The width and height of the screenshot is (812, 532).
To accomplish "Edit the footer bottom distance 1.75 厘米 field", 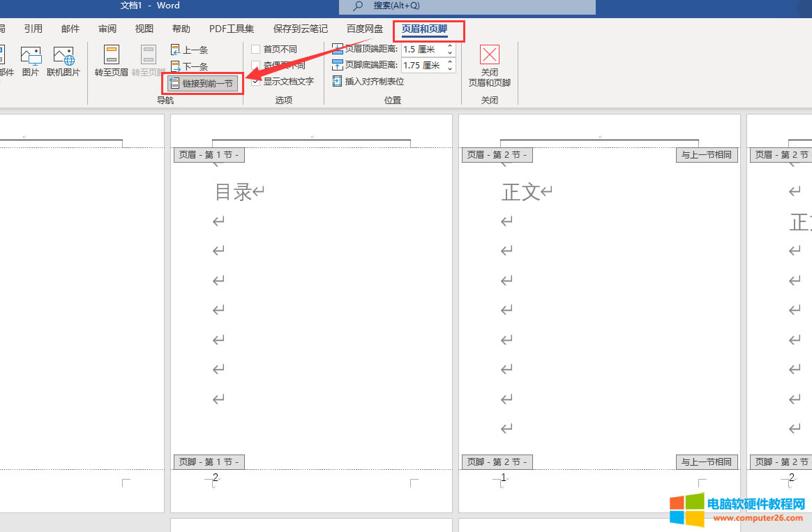I will pyautogui.click(x=423, y=66).
